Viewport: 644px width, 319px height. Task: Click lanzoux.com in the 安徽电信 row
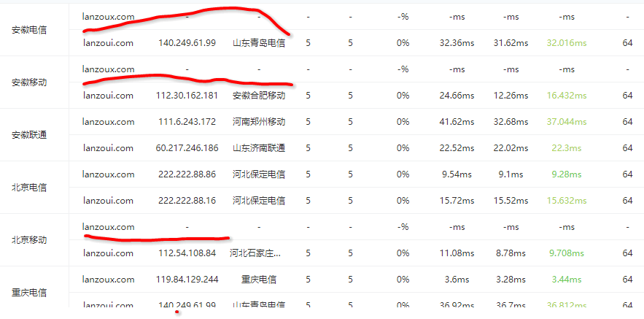click(109, 17)
